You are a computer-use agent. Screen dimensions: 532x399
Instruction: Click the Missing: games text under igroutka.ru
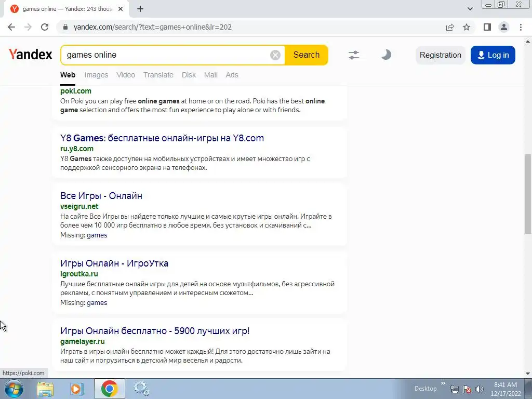(x=84, y=303)
